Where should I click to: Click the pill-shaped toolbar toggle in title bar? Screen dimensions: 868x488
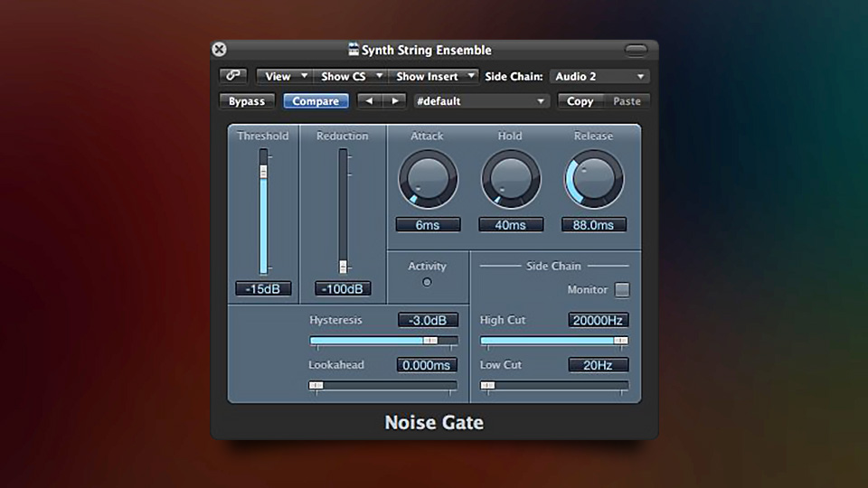[636, 50]
